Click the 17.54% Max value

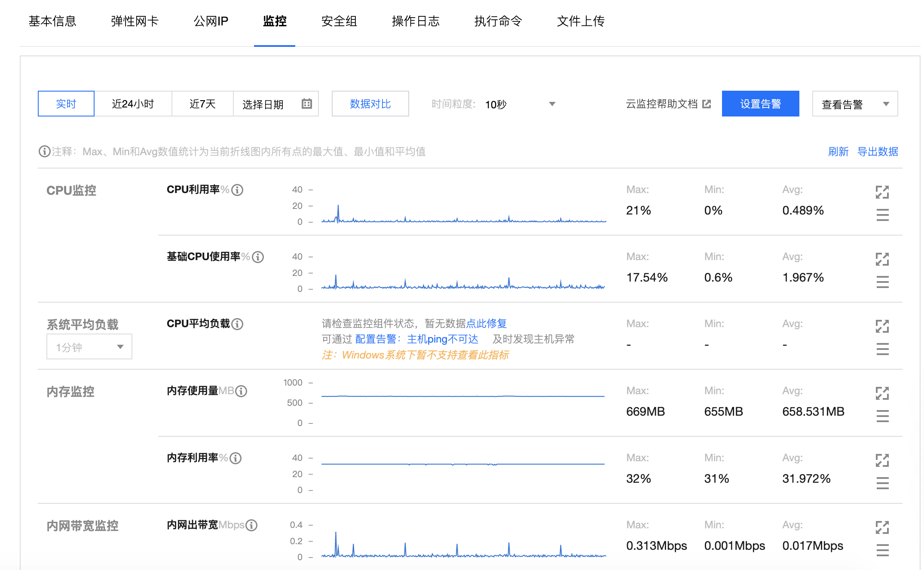[x=647, y=277]
